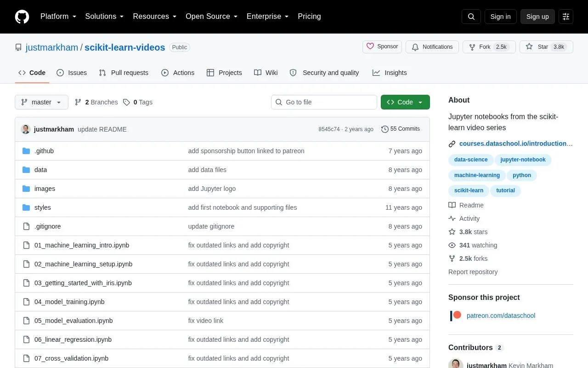Open the Projects tab

pos(224,73)
